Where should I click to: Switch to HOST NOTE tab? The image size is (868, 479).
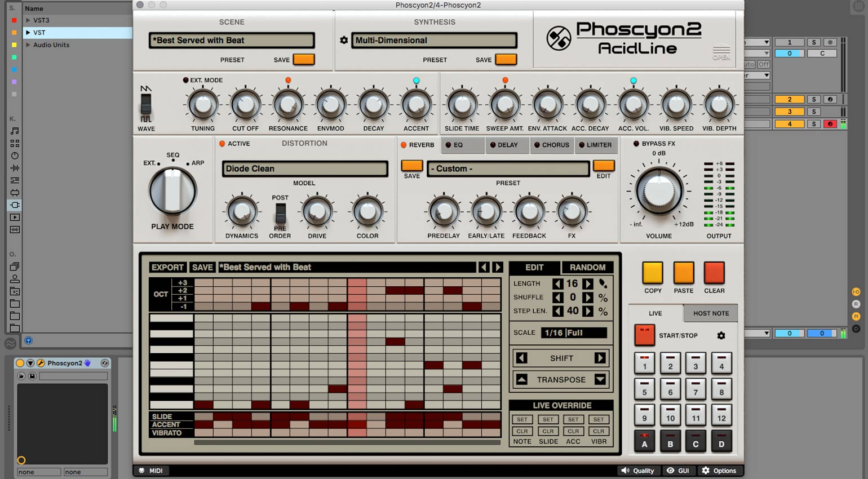[711, 313]
